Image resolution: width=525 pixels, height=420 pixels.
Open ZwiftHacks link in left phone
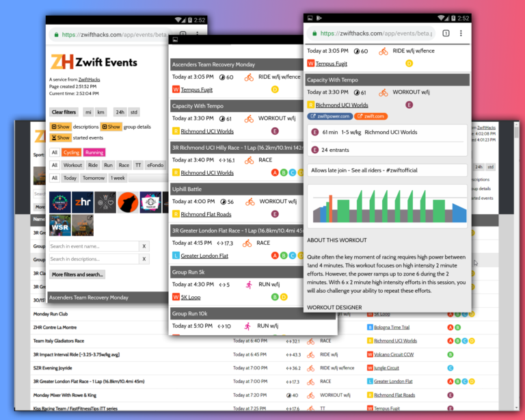point(89,79)
